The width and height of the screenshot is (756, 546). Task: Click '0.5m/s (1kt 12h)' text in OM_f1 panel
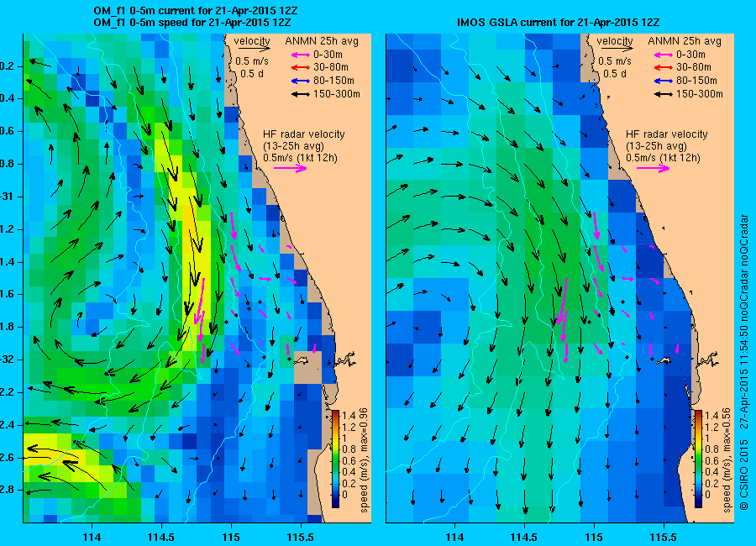point(301,158)
